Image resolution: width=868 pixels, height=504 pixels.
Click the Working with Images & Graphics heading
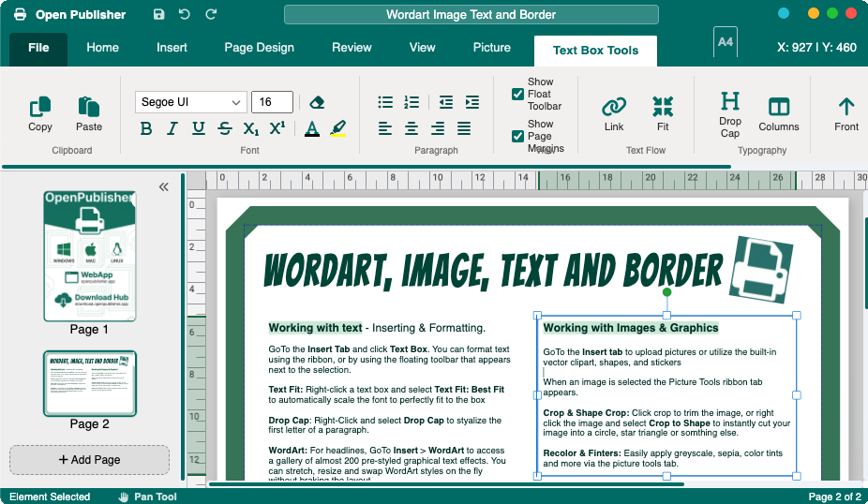click(631, 328)
